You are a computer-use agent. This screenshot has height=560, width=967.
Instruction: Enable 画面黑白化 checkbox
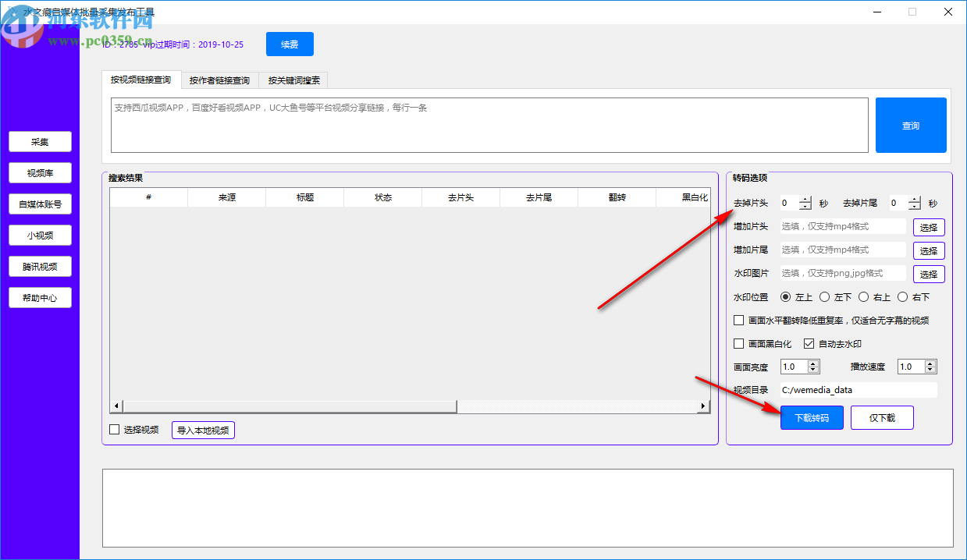pyautogui.click(x=739, y=343)
